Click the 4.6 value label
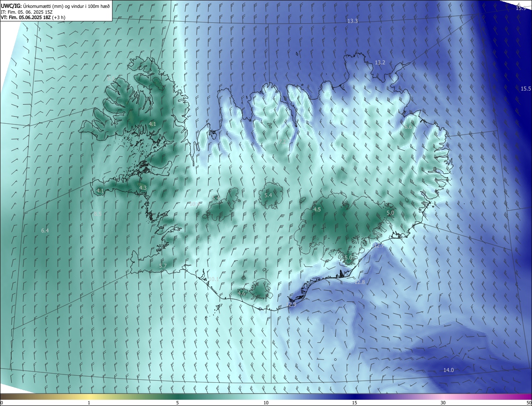The height and width of the screenshot is (406, 532). click(x=241, y=293)
